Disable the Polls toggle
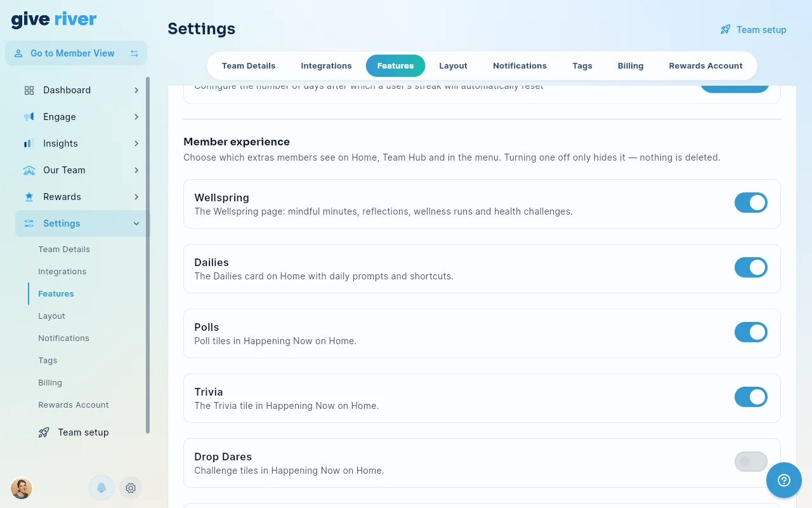 (x=751, y=332)
